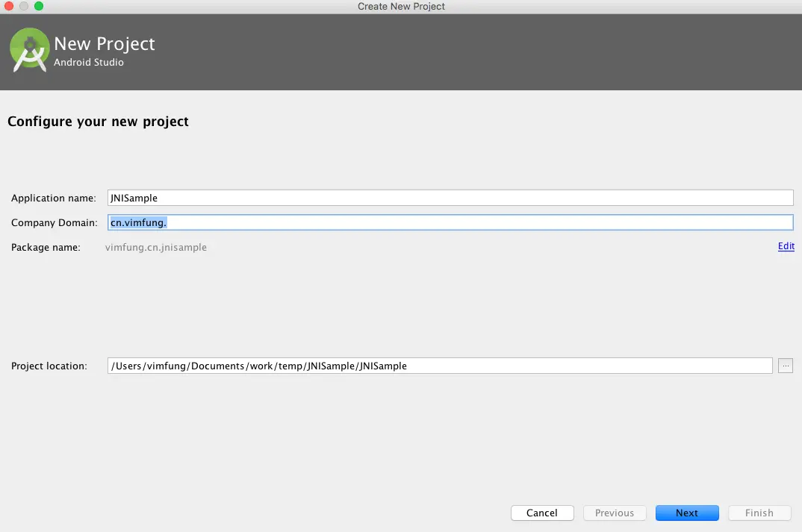The width and height of the screenshot is (802, 532).
Task: Click the package name vimfung.cn.jnisample text
Action: point(156,248)
